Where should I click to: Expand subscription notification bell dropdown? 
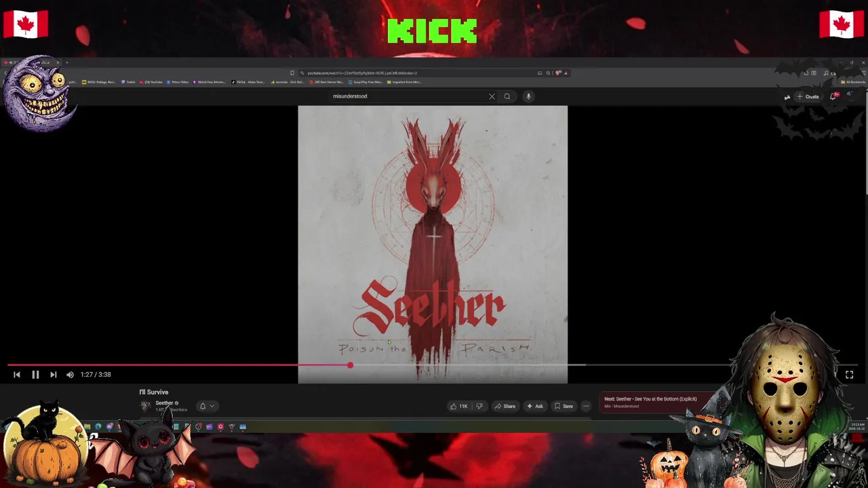click(x=207, y=406)
